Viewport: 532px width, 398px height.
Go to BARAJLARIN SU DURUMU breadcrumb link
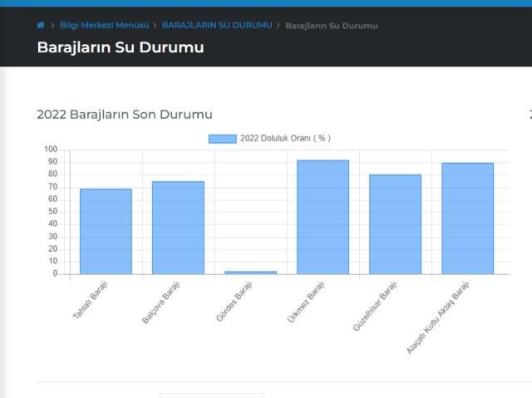pyautogui.click(x=217, y=26)
